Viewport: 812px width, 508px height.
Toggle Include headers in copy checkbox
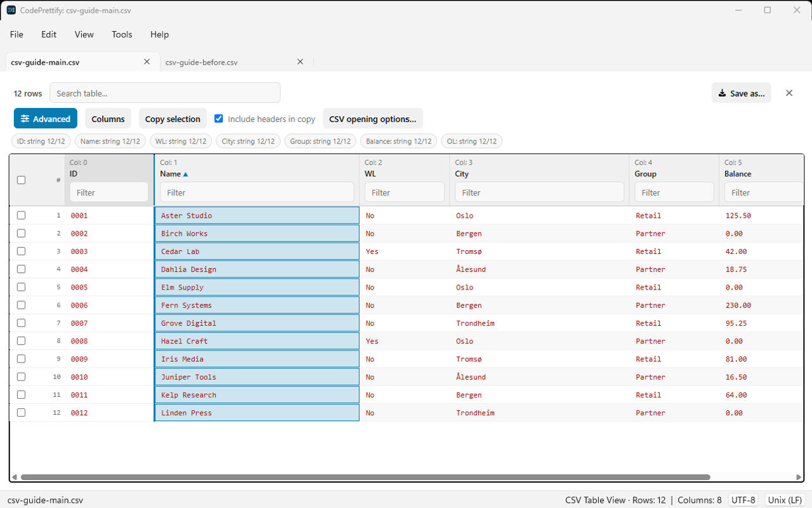pyautogui.click(x=219, y=118)
